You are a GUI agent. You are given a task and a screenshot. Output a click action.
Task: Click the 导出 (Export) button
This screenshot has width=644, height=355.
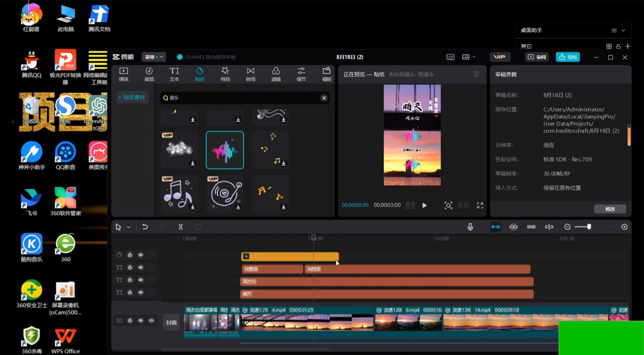click(568, 57)
